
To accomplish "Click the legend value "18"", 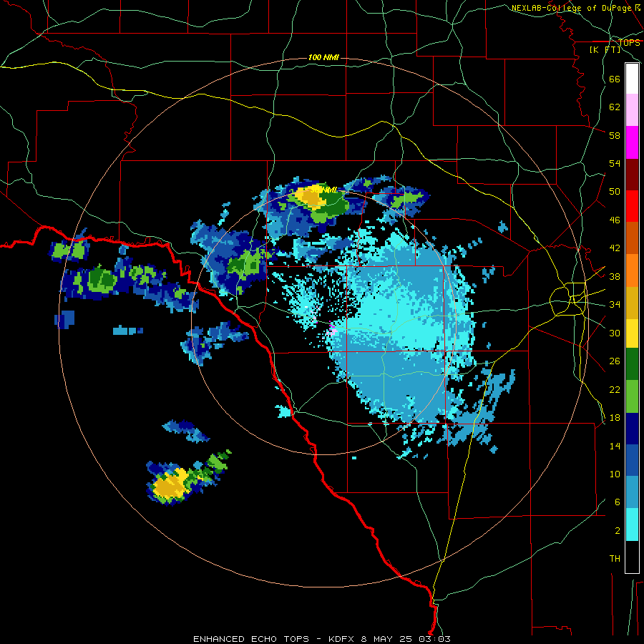I will 615,418.
